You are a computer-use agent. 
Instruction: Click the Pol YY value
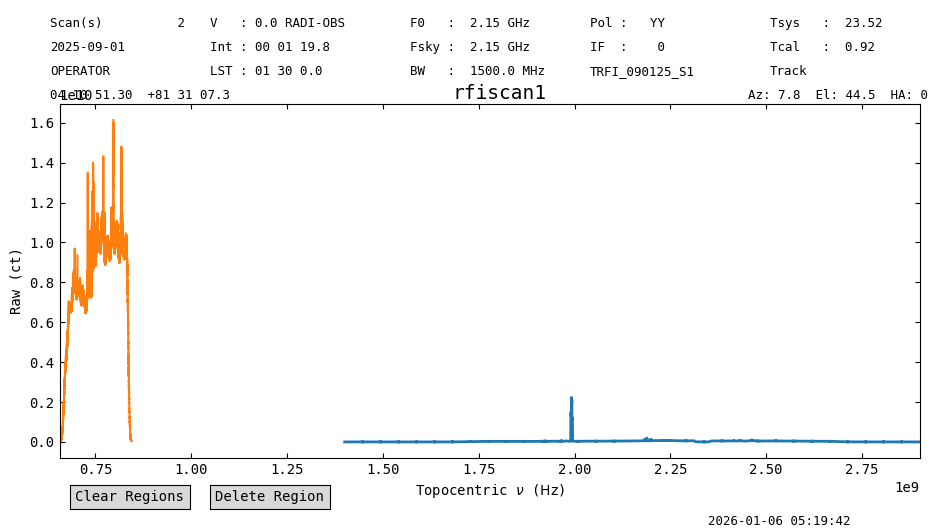click(x=657, y=23)
